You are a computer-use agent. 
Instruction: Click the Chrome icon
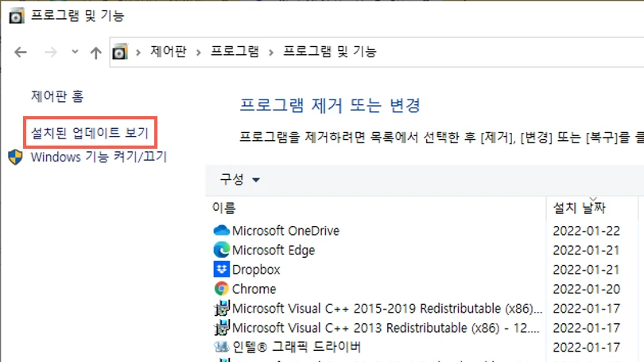tap(222, 289)
